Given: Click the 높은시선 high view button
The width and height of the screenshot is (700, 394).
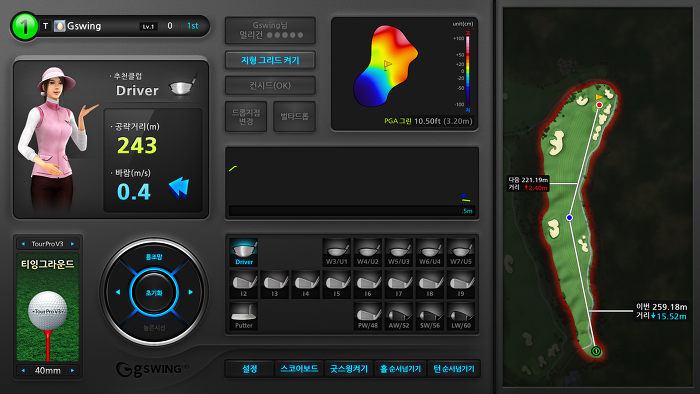Looking at the screenshot, I should tap(154, 328).
